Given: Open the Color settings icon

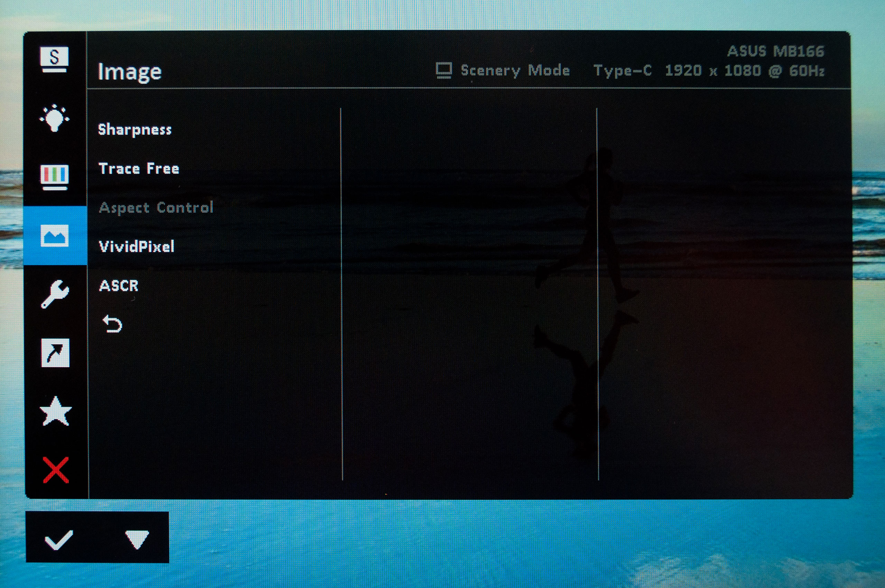Looking at the screenshot, I should click(x=55, y=177).
